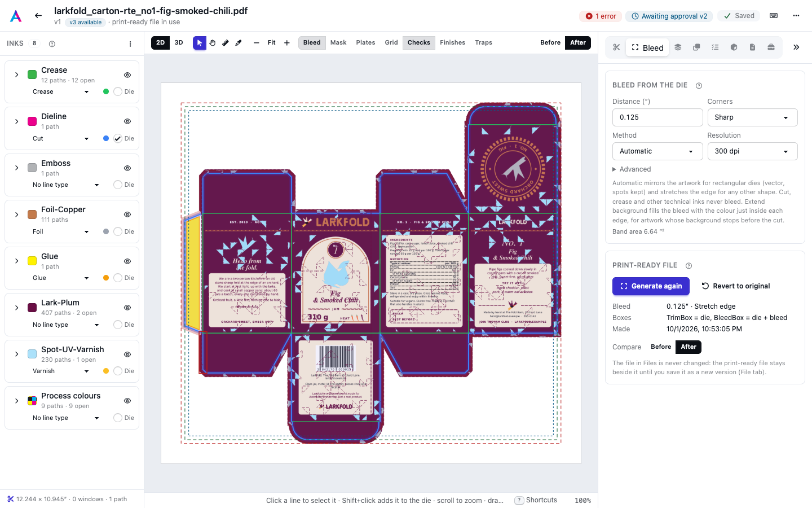
Task: Open the 3D box panel icon
Action: 734,47
